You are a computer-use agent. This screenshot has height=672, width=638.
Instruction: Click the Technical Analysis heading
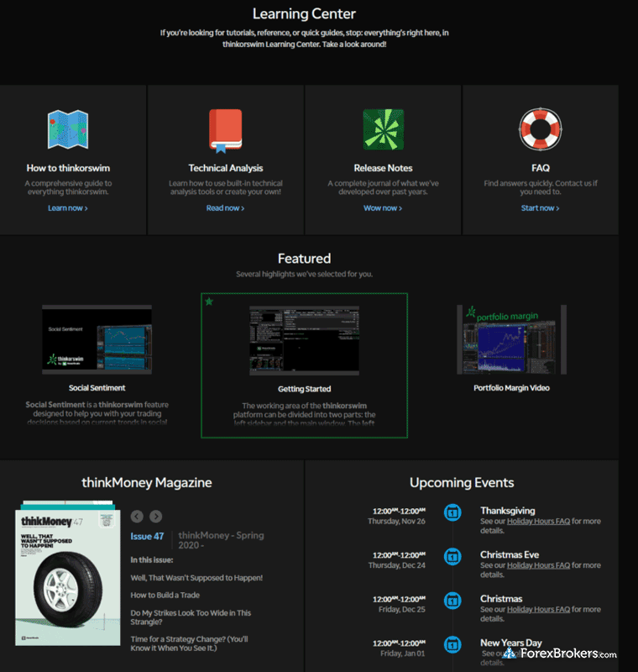pos(226,168)
